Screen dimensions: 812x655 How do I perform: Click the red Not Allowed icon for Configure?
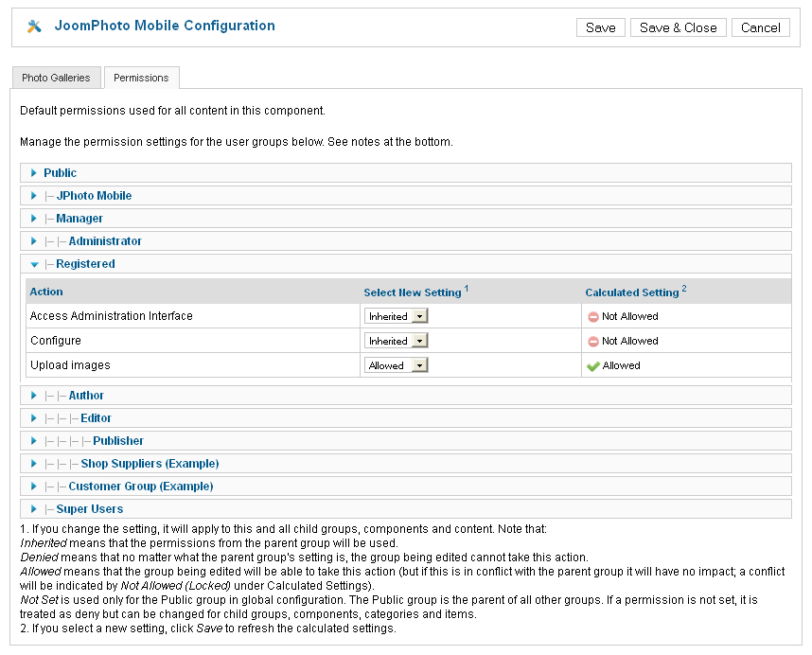tap(593, 342)
